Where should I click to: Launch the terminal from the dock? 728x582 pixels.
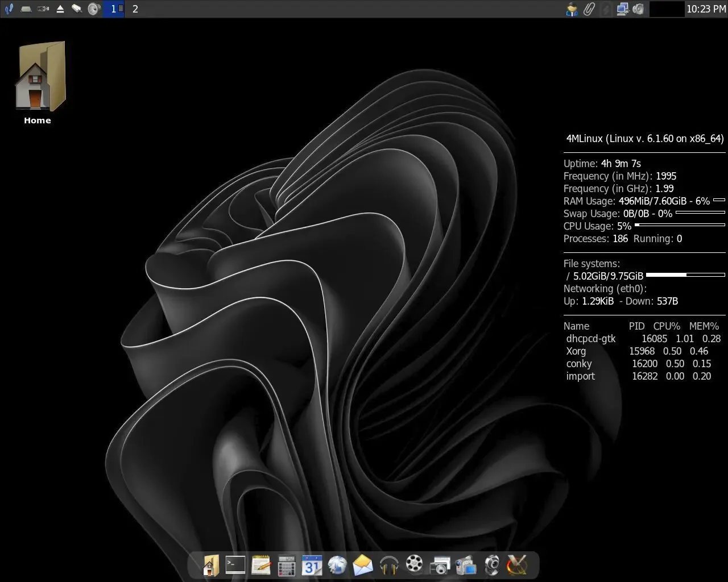click(x=235, y=564)
